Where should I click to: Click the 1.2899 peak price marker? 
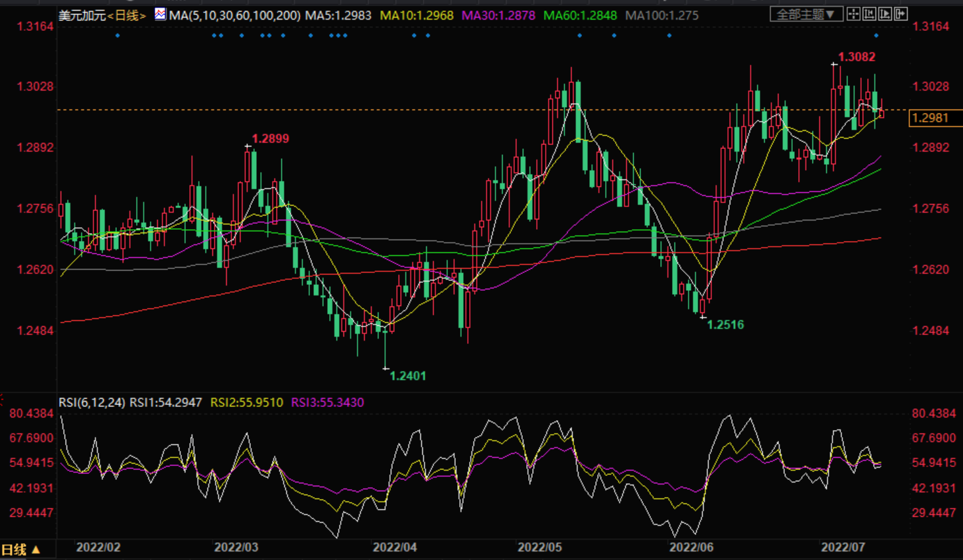(271, 139)
